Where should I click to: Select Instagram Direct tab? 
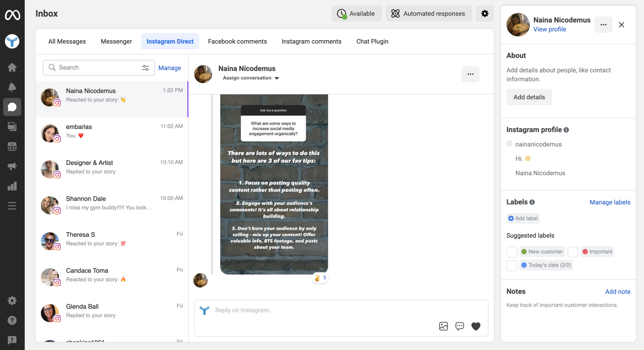[170, 42]
